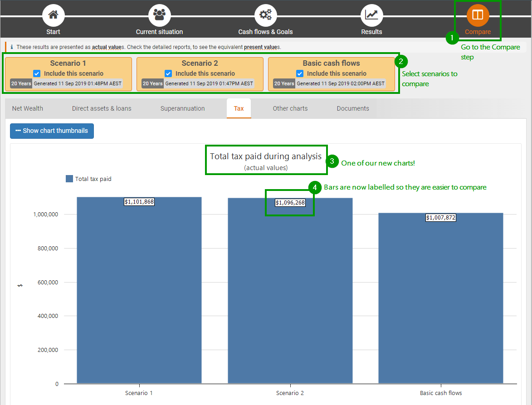Toggle the Scenario 2 include checkbox

click(x=168, y=73)
